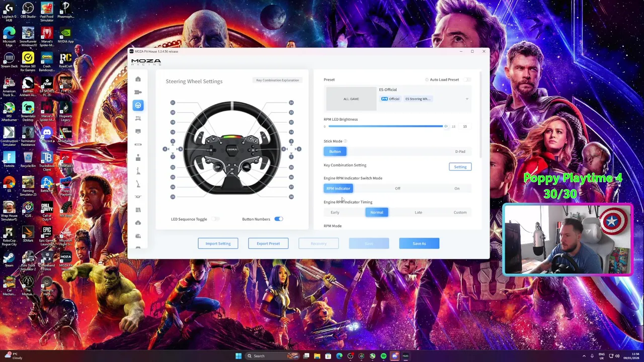Open Discord desktop shortcut
644x362 pixels.
click(x=47, y=135)
